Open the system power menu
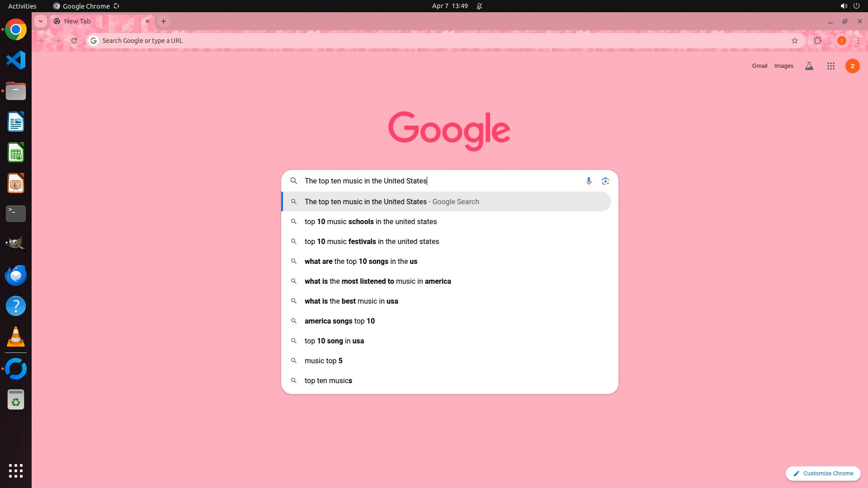Viewport: 868px width, 488px height. click(856, 6)
